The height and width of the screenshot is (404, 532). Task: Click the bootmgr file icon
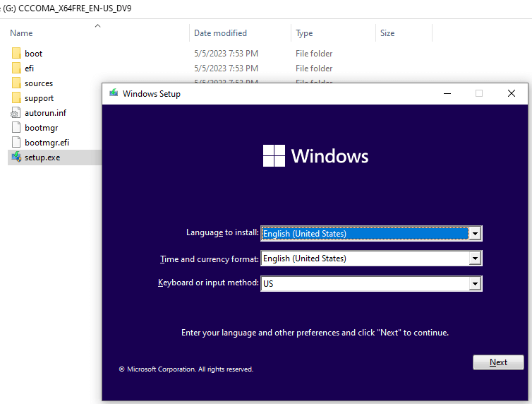pyautogui.click(x=16, y=128)
